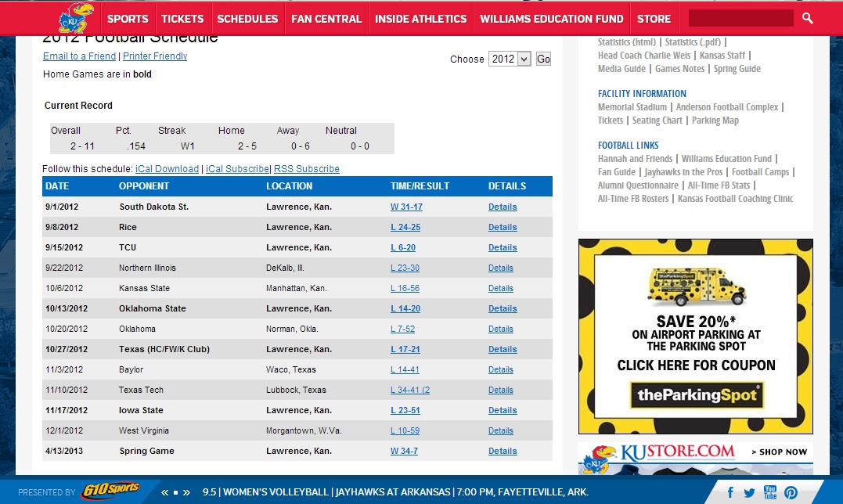843x504 pixels.
Task: Open the Memorial Stadium link
Action: [x=632, y=107]
